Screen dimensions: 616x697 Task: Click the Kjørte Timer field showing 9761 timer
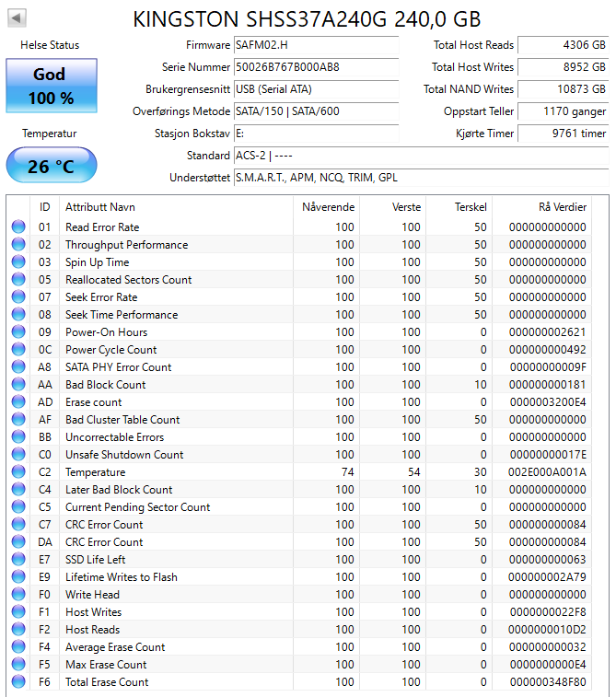[x=564, y=134]
